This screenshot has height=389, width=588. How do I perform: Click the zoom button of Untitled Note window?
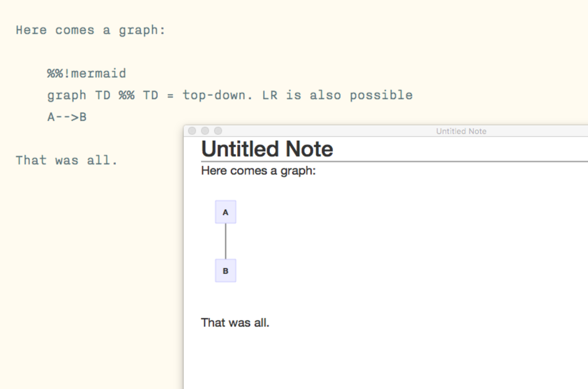click(218, 131)
